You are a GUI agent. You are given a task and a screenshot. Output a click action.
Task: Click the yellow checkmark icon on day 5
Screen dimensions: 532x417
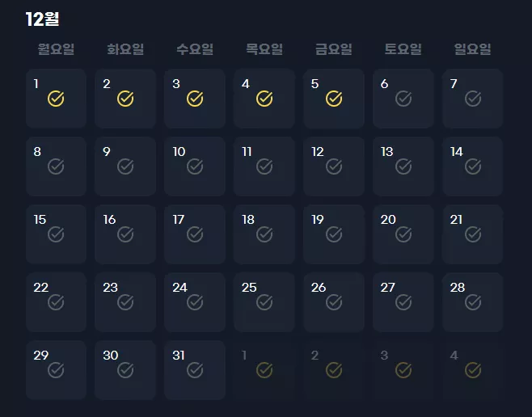[334, 99]
